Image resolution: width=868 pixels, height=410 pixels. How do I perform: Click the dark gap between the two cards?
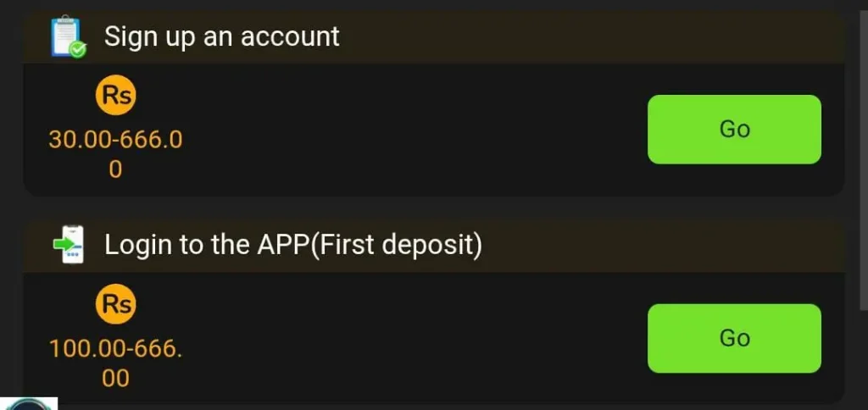(x=434, y=208)
